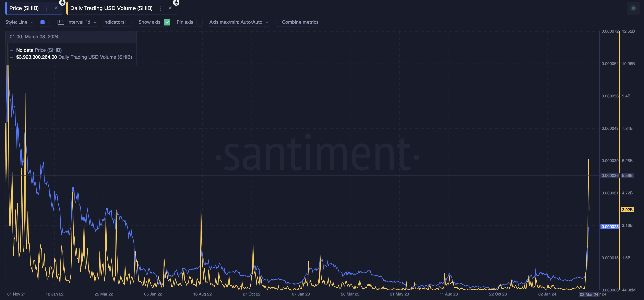Click Combine metrics
This screenshot has height=300, width=644.
pyautogui.click(x=300, y=22)
